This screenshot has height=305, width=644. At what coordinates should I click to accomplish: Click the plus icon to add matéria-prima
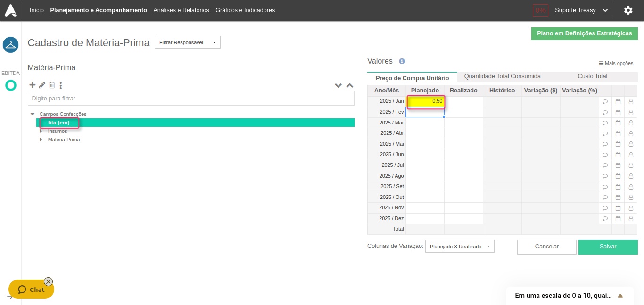tap(32, 85)
